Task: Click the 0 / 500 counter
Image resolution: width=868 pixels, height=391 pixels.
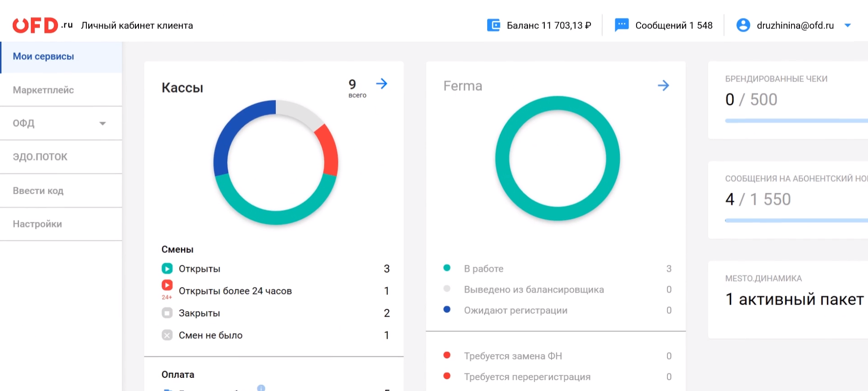Action: click(x=751, y=100)
